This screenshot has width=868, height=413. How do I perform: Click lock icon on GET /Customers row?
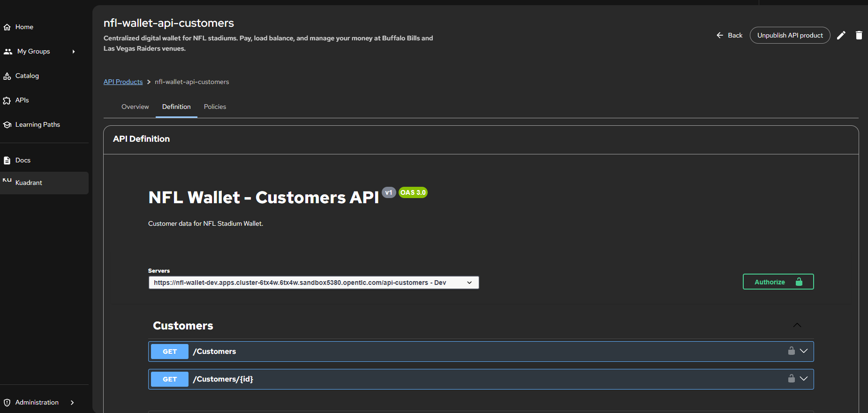coord(791,351)
